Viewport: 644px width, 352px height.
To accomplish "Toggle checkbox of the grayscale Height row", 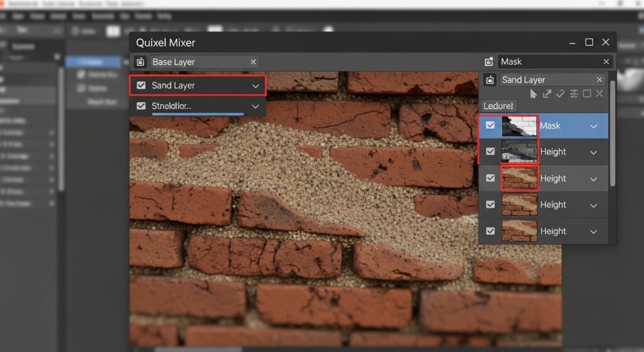I will 491,152.
